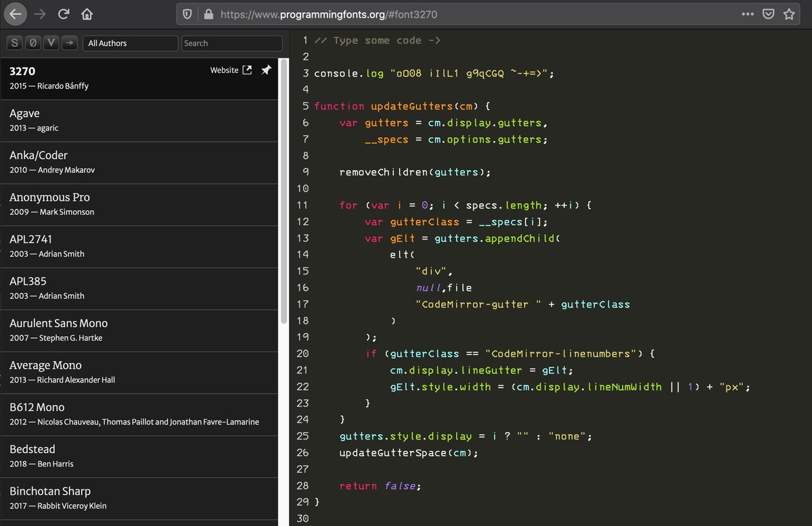Toggle the arrow ligature filter button
Screen dimensions: 812x526
70,43
